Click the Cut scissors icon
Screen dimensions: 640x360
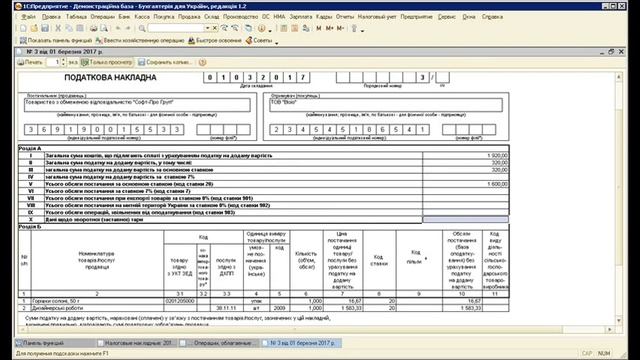click(58, 28)
